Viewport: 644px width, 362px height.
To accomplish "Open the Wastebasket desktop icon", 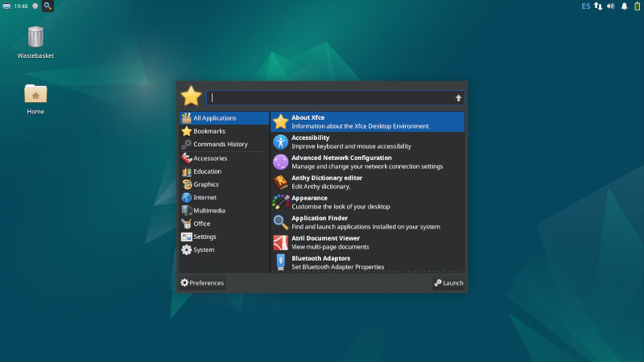I will coord(35,37).
